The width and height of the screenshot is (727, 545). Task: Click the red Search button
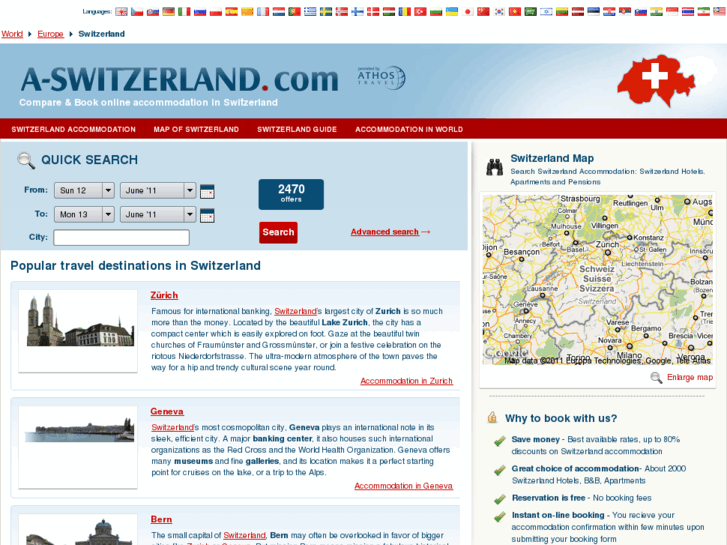[x=278, y=232]
